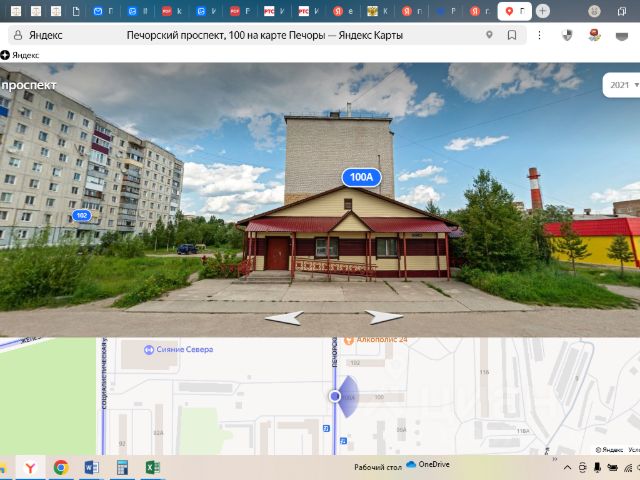Viewport: 640px width, 480px height.
Task: Open the Яндекс bookmark in bookmarks bar
Action: click(x=20, y=55)
